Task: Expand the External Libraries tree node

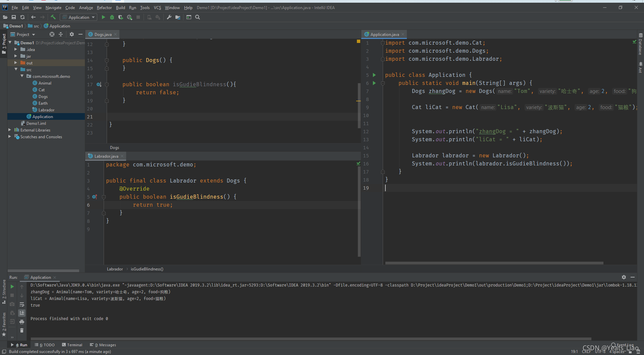Action: pos(10,130)
